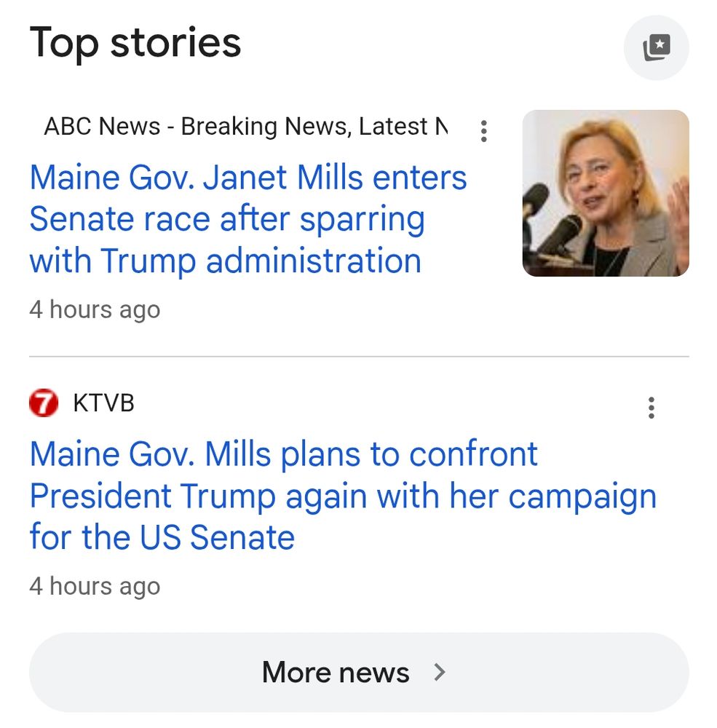The width and height of the screenshot is (717, 728).
Task: Open three-dot menu for ABC News story
Action: (x=483, y=131)
